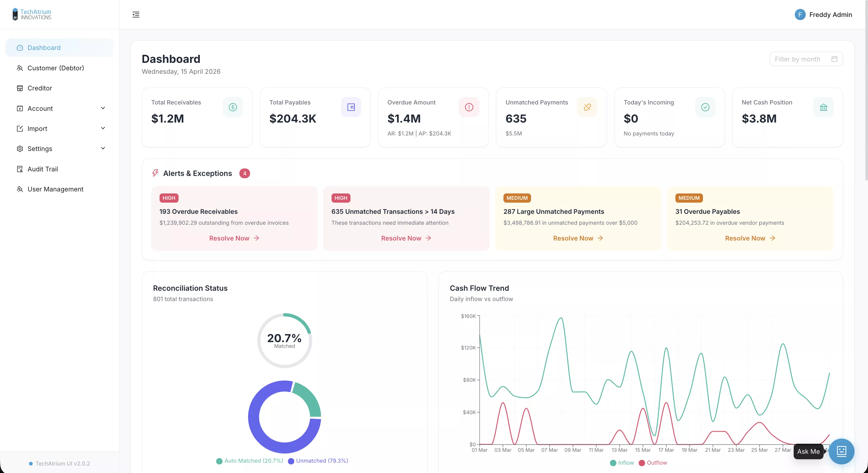
Task: Click the User Management person icon
Action: tap(20, 189)
